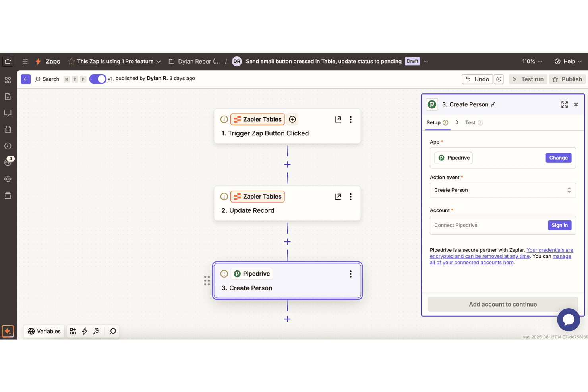Click the Change app button
The image size is (588, 392).
pos(558,158)
